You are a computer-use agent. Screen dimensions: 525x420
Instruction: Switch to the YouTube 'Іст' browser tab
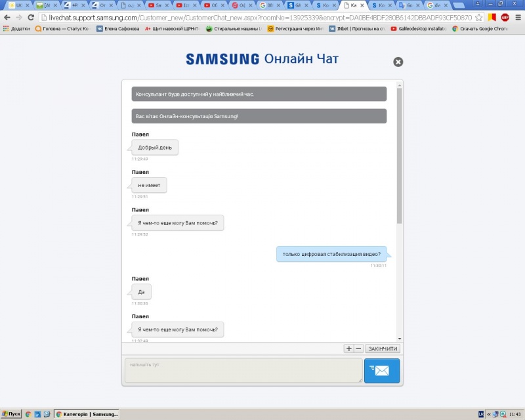[x=186, y=5]
